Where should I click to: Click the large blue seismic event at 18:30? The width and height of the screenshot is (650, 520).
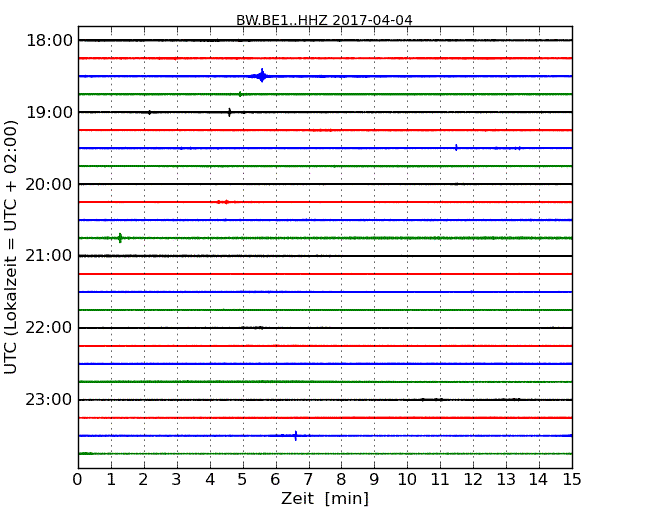[x=262, y=76]
